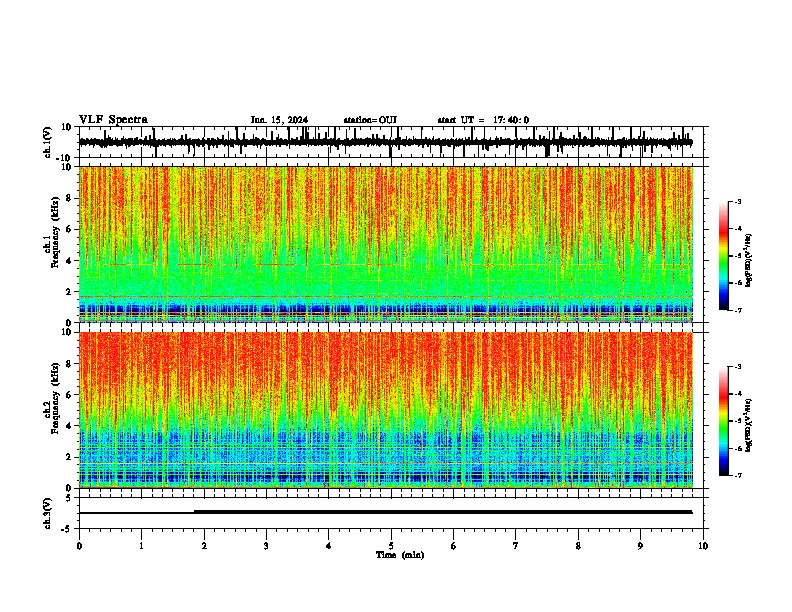Image resolution: width=792 pixels, height=612 pixels.
Task: Click the ch.3 voltage step trace panel
Action: tap(393, 513)
